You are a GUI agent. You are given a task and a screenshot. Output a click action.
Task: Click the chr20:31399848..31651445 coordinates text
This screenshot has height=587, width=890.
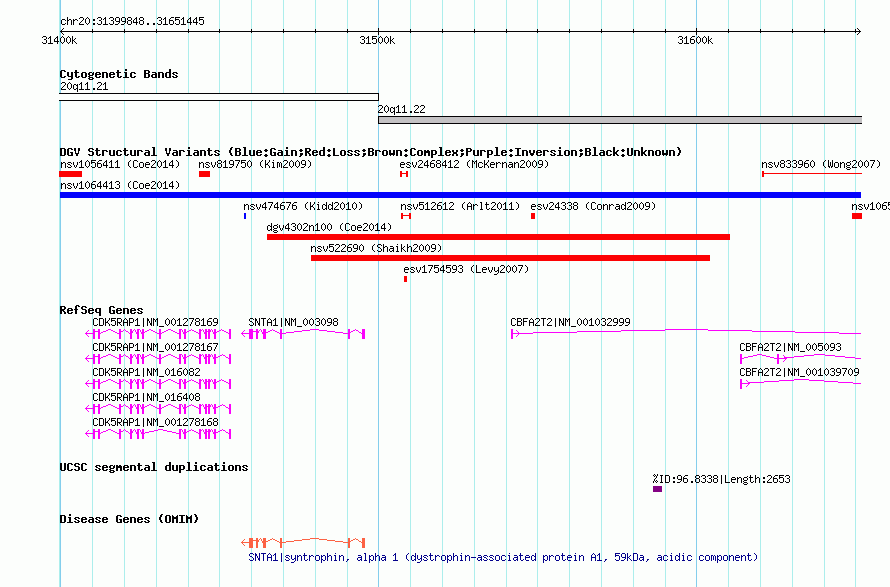pyautogui.click(x=132, y=21)
